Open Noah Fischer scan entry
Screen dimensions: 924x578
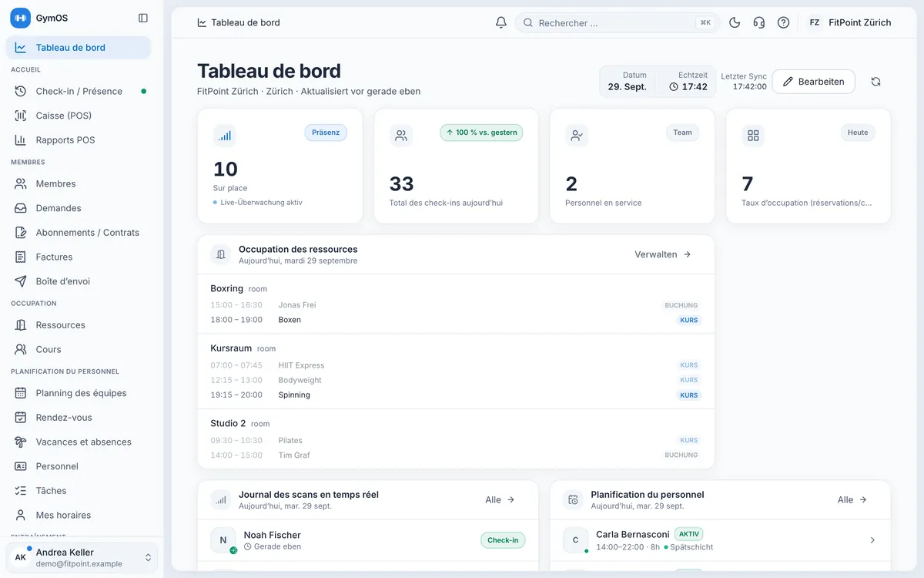367,540
